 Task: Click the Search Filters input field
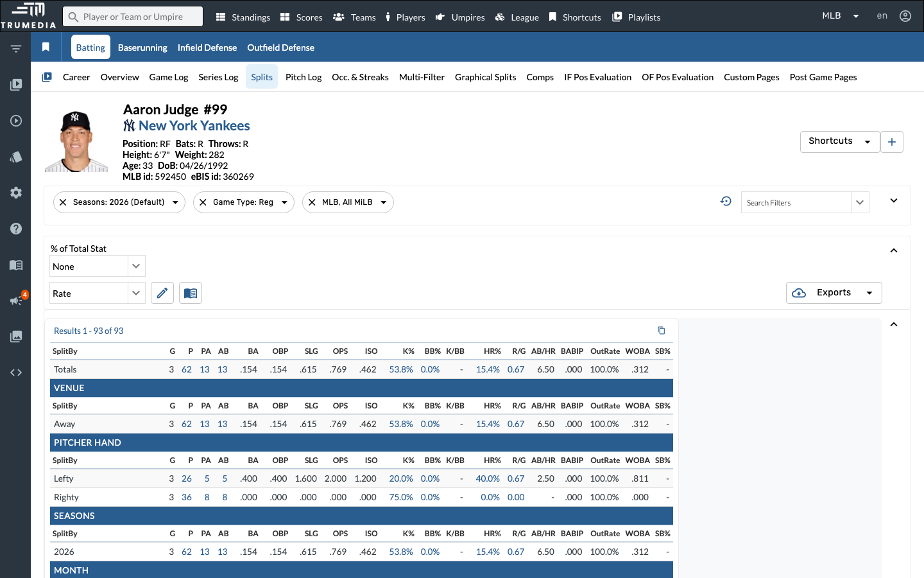coord(796,202)
